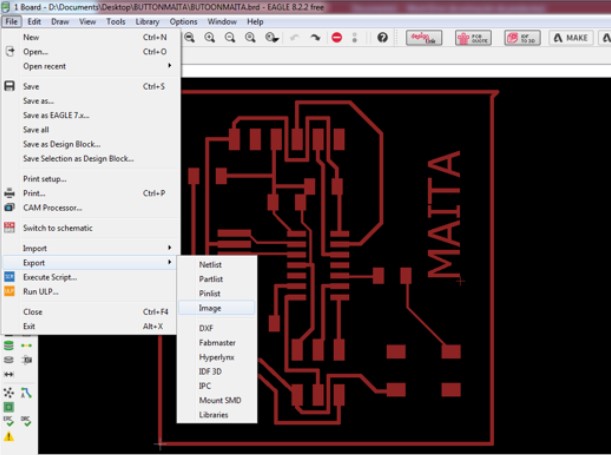This screenshot has width=611, height=455.
Task: Click the green layer stack icon
Action: pyautogui.click(x=9, y=345)
